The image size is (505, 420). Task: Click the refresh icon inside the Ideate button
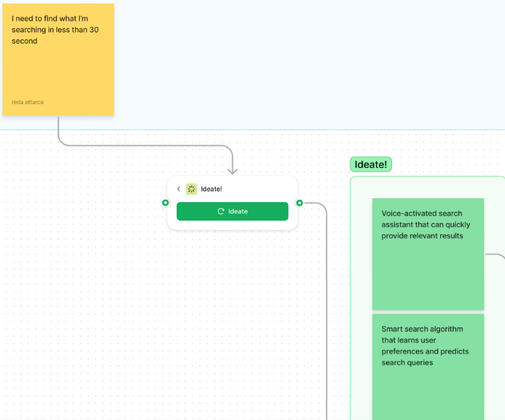pos(221,211)
